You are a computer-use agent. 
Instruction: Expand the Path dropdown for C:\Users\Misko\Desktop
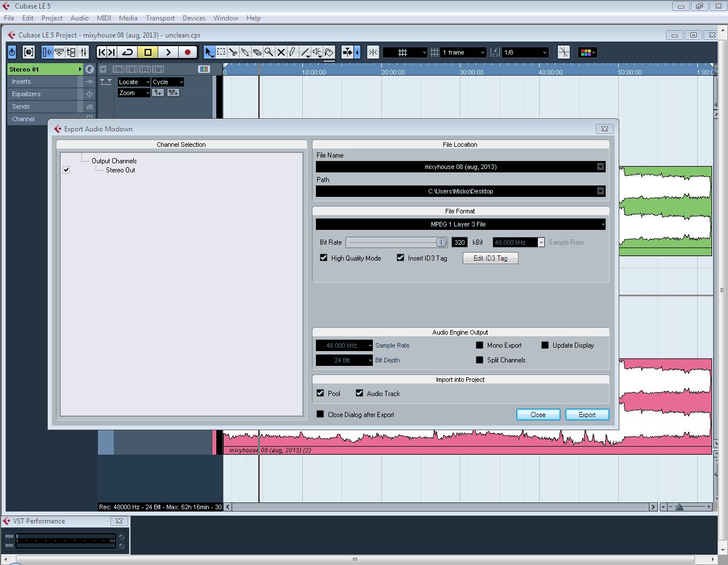600,191
